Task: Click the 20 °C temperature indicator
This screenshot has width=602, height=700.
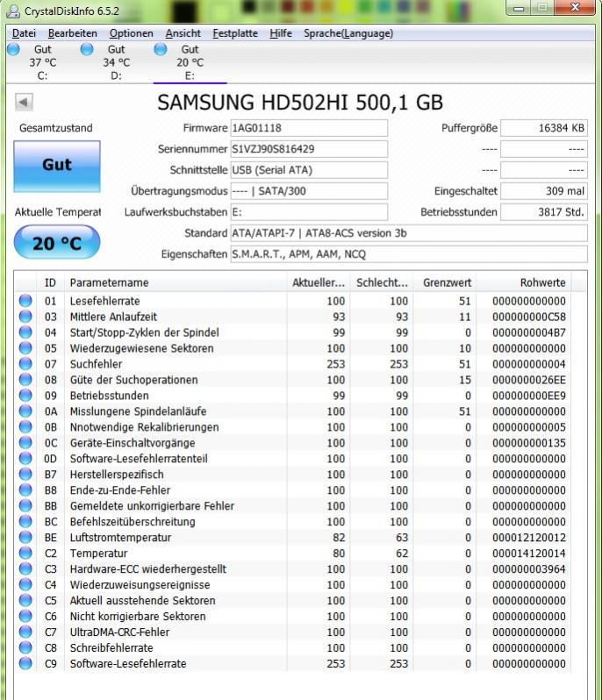Action: pos(57,242)
